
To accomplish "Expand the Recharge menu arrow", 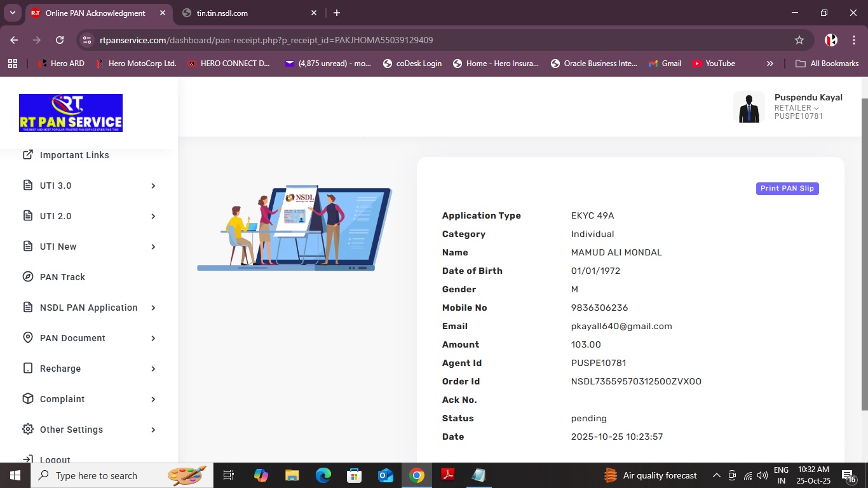I will 153,369.
